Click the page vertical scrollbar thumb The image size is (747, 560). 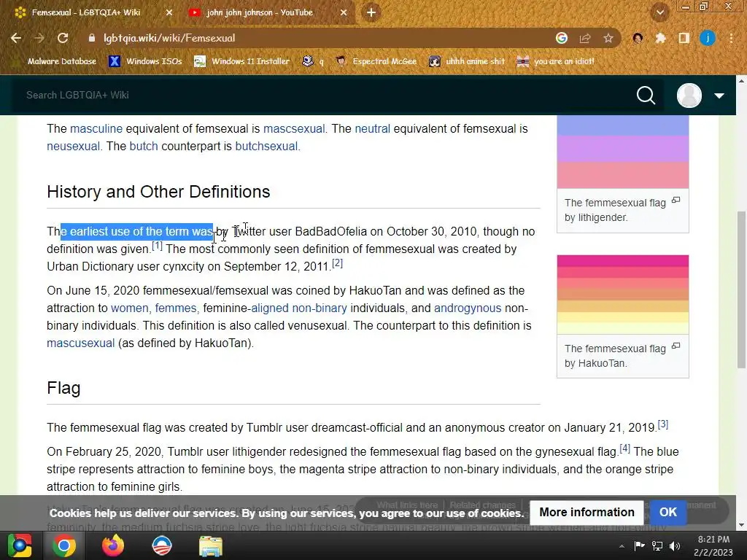click(x=741, y=289)
